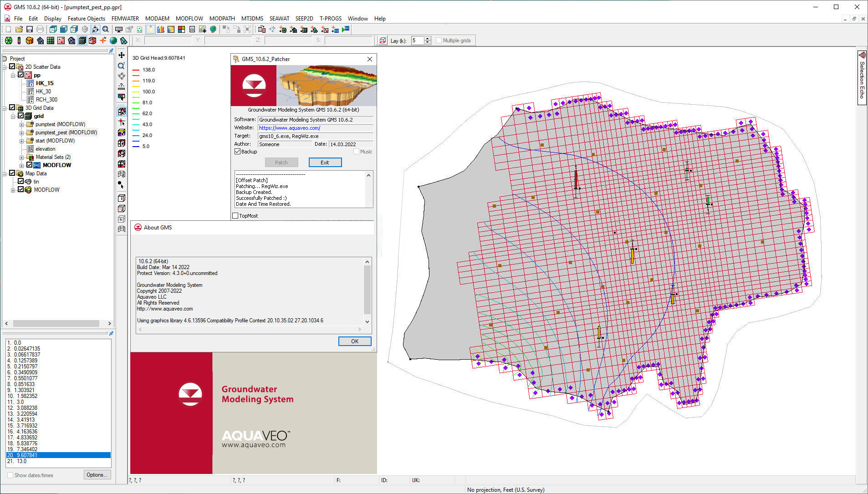The height and width of the screenshot is (494, 868).
Task: Switch to the 3D Grid module icon
Action: tap(82, 41)
